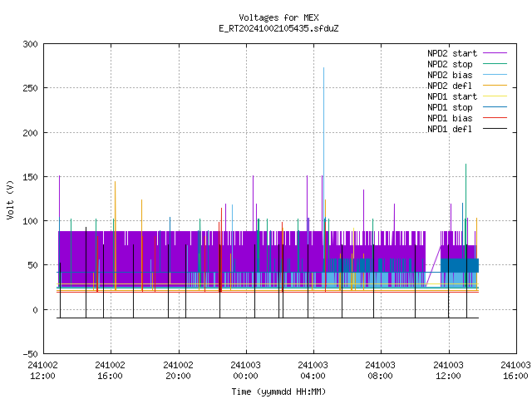Click the yellow NPD1 start legend line
The height and width of the screenshot is (399, 532).
[x=495, y=96]
